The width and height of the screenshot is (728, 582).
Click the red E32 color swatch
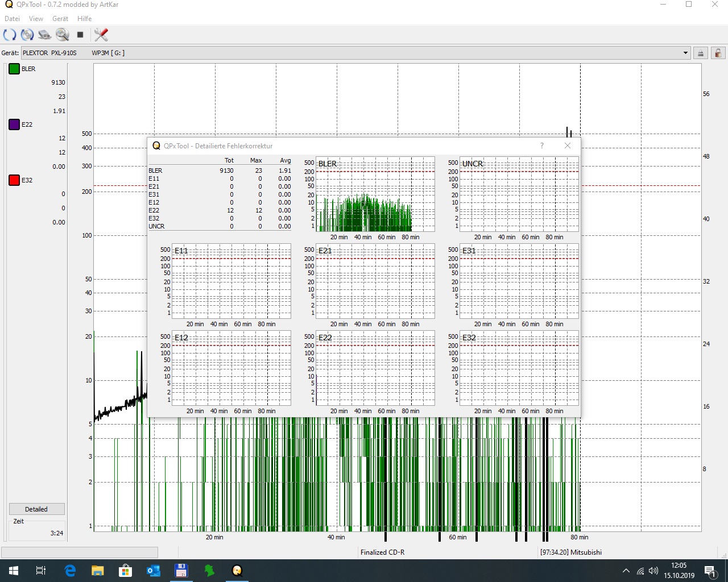point(14,180)
